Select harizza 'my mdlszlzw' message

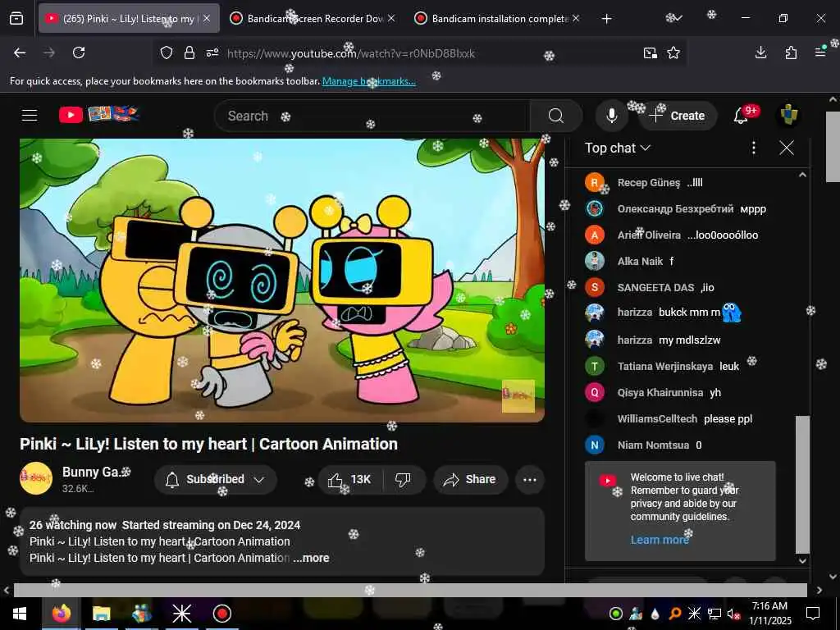click(691, 340)
